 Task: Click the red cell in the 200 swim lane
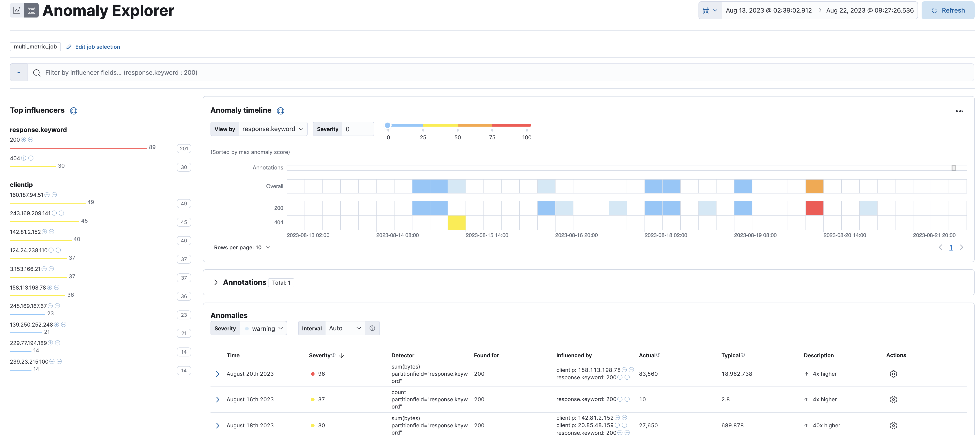[814, 208]
